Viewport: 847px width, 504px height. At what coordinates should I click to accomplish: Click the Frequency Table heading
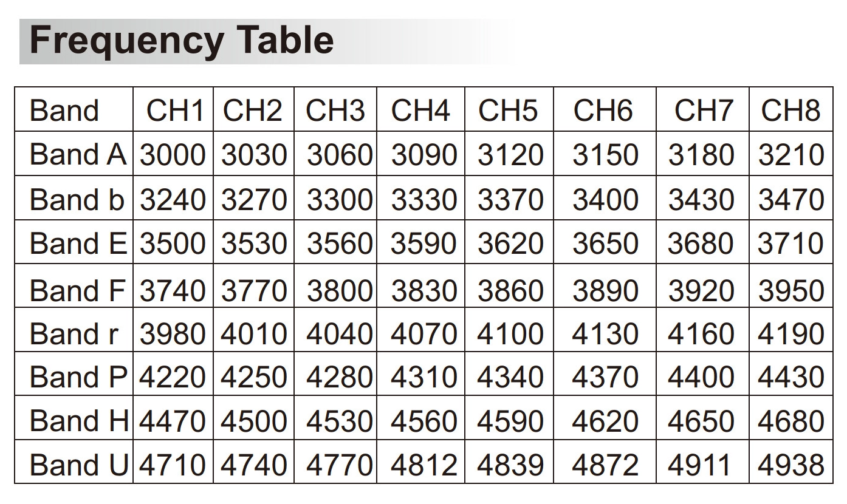click(181, 41)
